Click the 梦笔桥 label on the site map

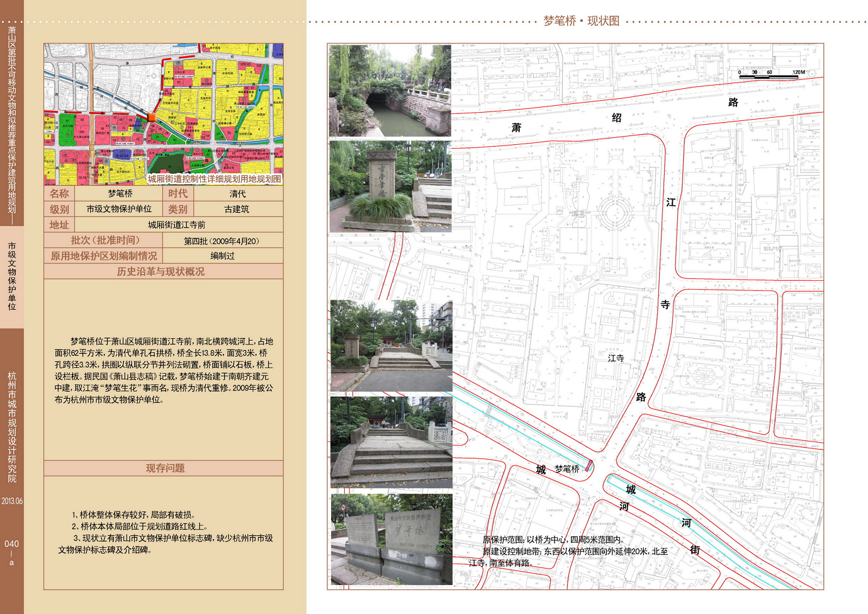(566, 469)
